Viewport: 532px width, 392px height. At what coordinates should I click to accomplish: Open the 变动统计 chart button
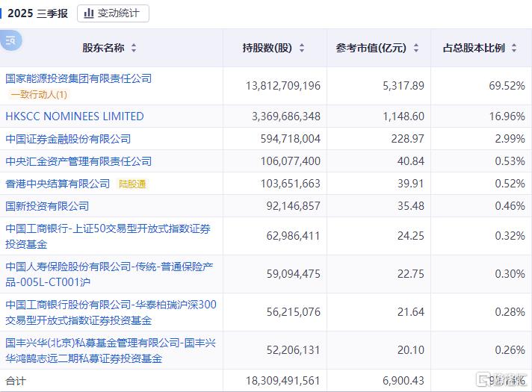tap(113, 13)
